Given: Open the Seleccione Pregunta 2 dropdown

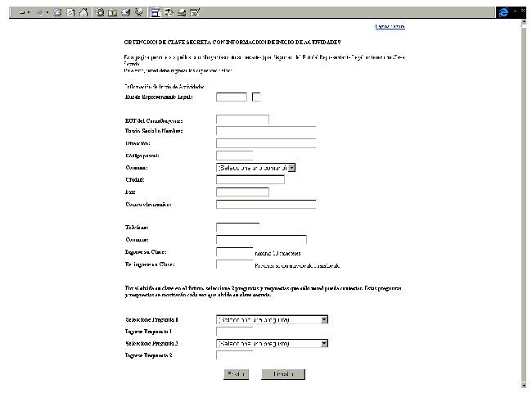Looking at the screenshot, I should point(272,343).
